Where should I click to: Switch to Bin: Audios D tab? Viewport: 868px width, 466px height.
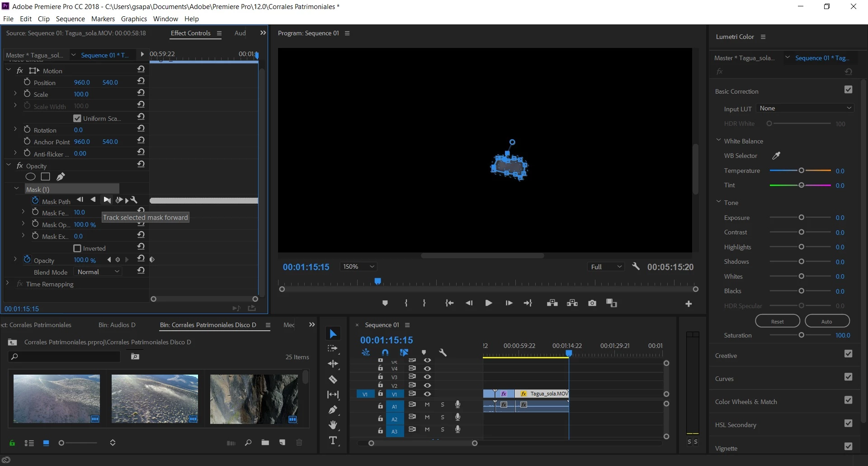tap(117, 325)
